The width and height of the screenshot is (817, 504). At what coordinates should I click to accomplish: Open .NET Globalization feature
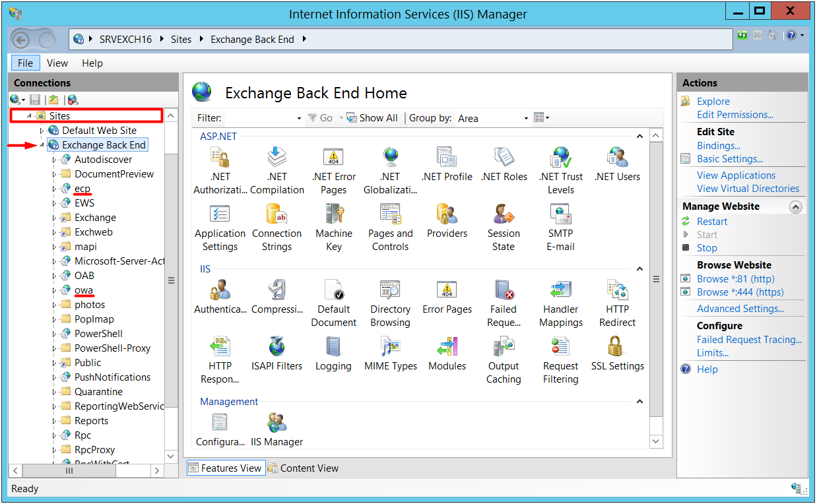[x=390, y=170]
